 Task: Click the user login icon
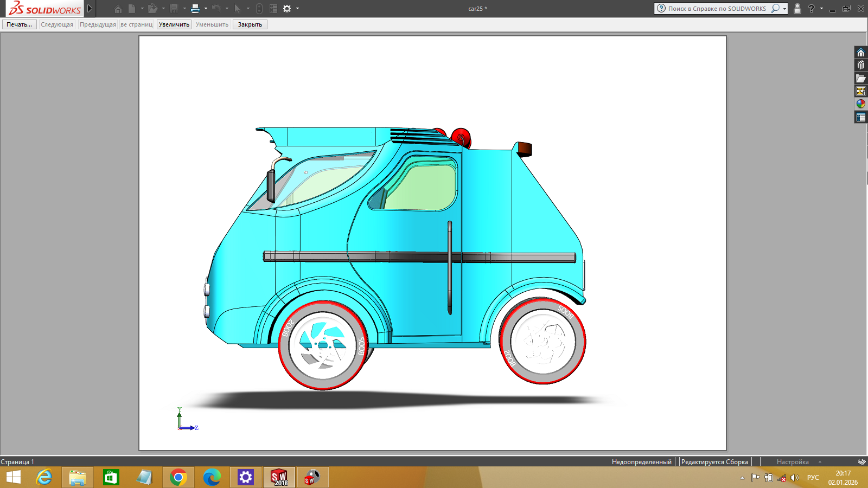797,9
